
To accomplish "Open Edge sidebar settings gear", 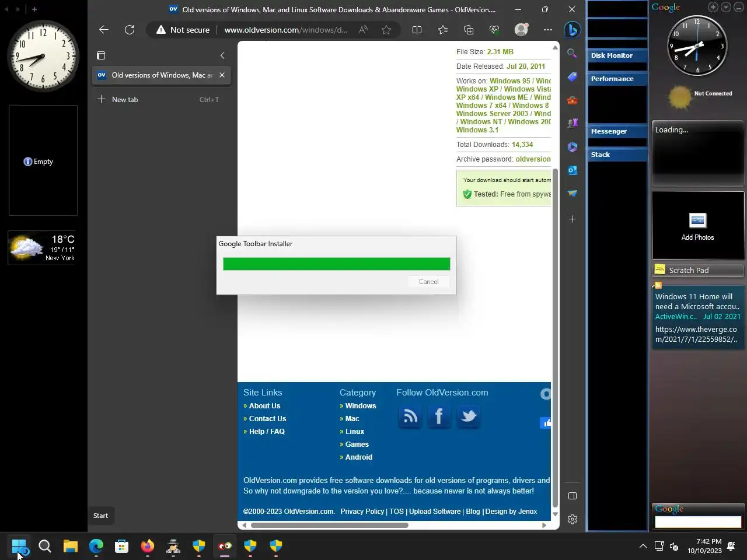I will tap(573, 519).
